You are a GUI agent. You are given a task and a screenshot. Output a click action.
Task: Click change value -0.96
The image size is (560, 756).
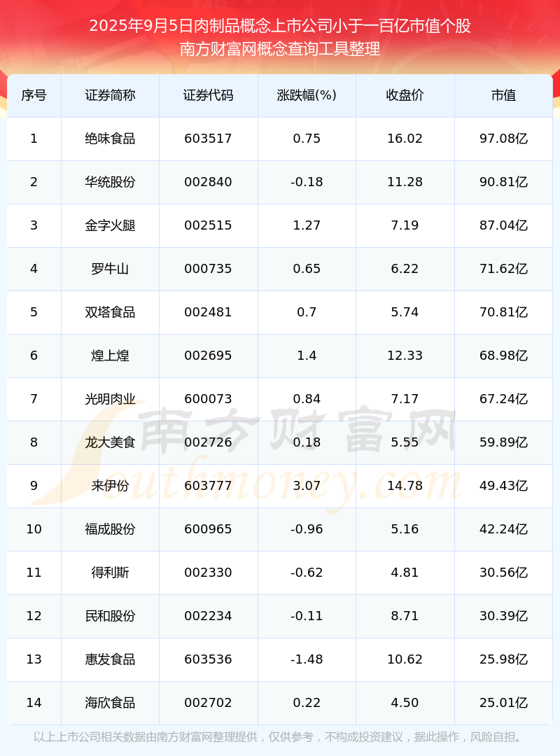click(307, 529)
